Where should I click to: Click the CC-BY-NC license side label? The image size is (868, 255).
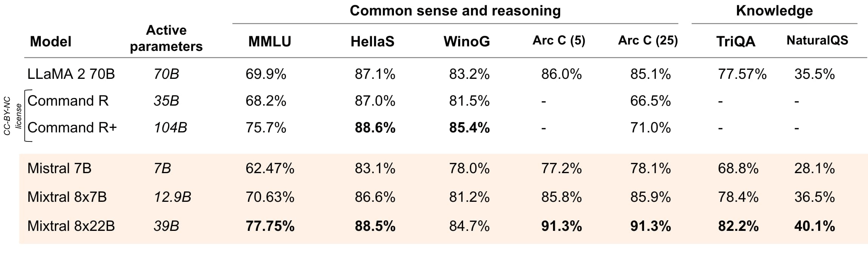[12, 115]
